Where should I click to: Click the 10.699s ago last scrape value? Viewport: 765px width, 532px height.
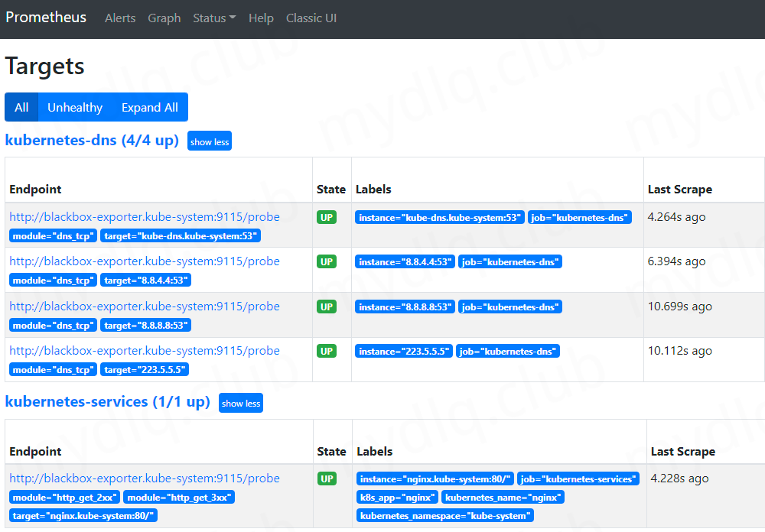pos(679,307)
